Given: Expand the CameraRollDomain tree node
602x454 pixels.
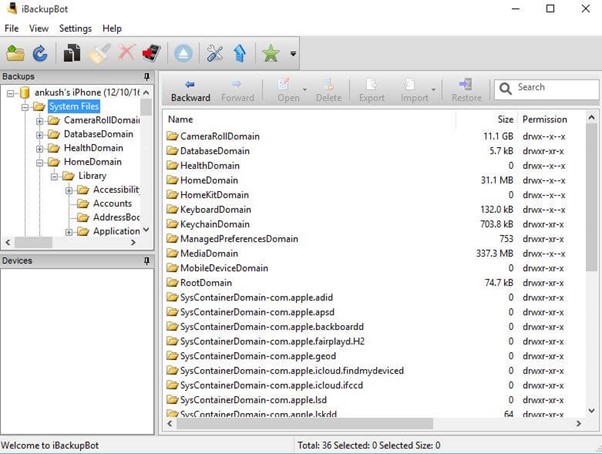Looking at the screenshot, I should (40, 121).
